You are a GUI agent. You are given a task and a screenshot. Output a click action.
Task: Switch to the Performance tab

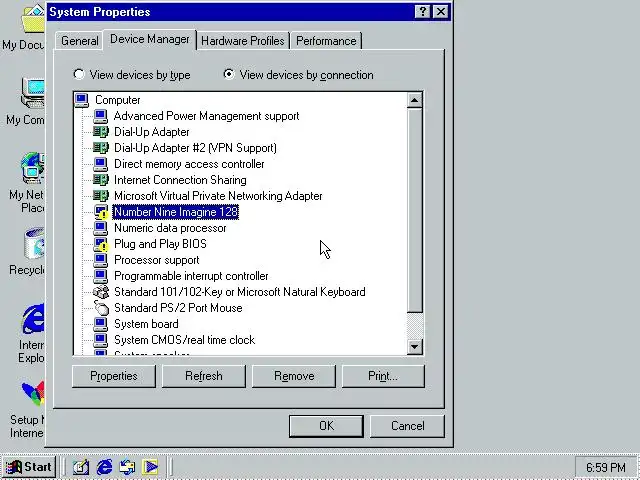coord(326,41)
